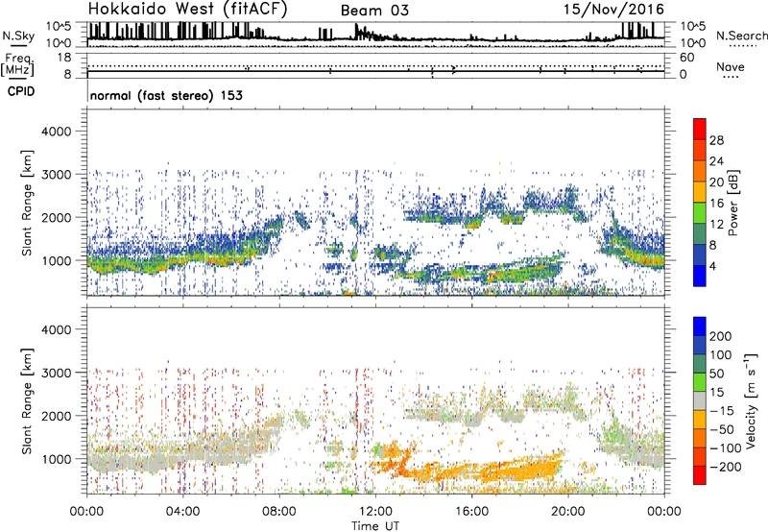
Task: Click the date '15/Nov/2016'
Action: (x=613, y=9)
